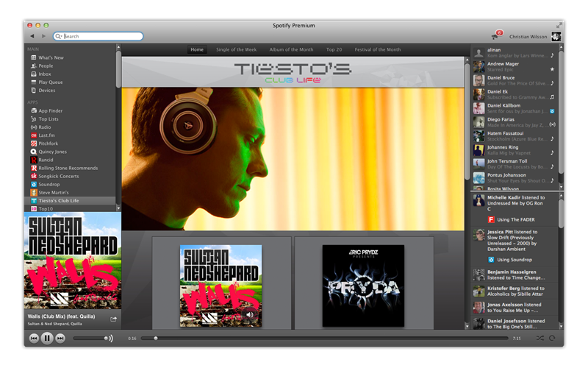Share the Walls track using share icon

click(113, 319)
